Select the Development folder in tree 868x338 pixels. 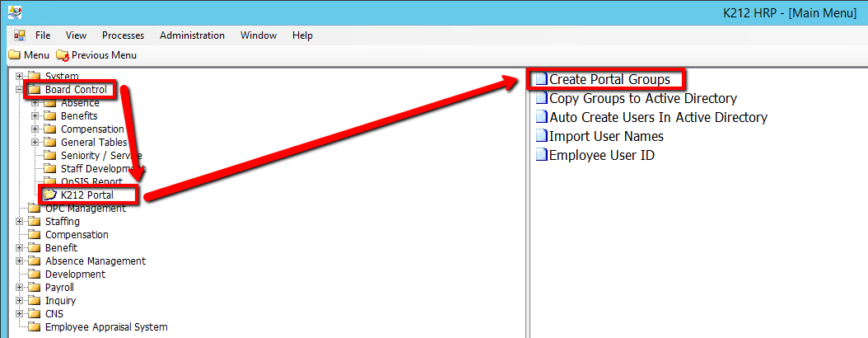tap(75, 275)
